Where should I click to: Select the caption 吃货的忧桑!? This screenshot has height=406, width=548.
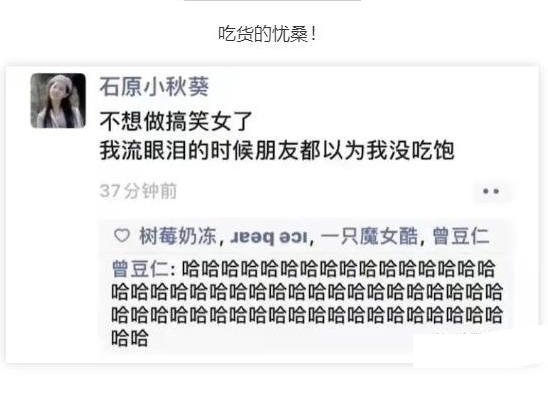pyautogui.click(x=267, y=34)
